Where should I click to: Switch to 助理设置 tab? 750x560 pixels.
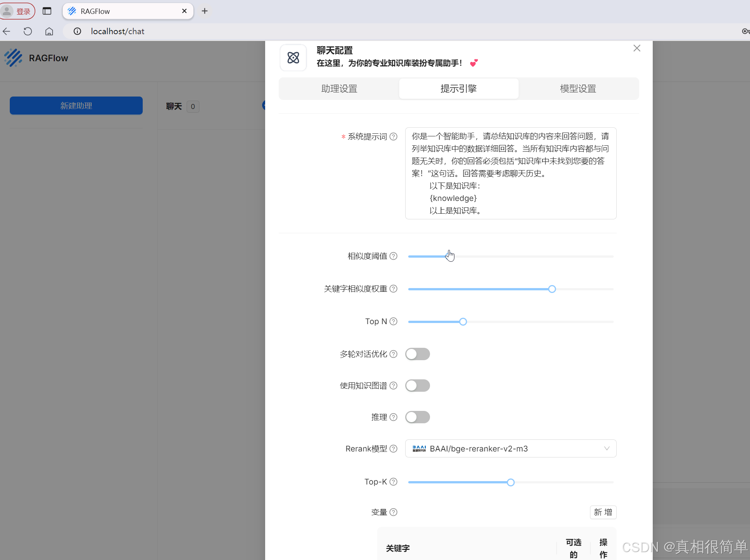339,89
